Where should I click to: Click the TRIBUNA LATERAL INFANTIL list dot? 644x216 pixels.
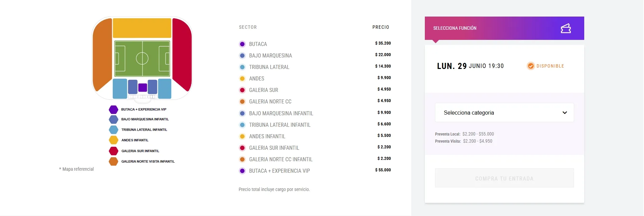(x=242, y=125)
